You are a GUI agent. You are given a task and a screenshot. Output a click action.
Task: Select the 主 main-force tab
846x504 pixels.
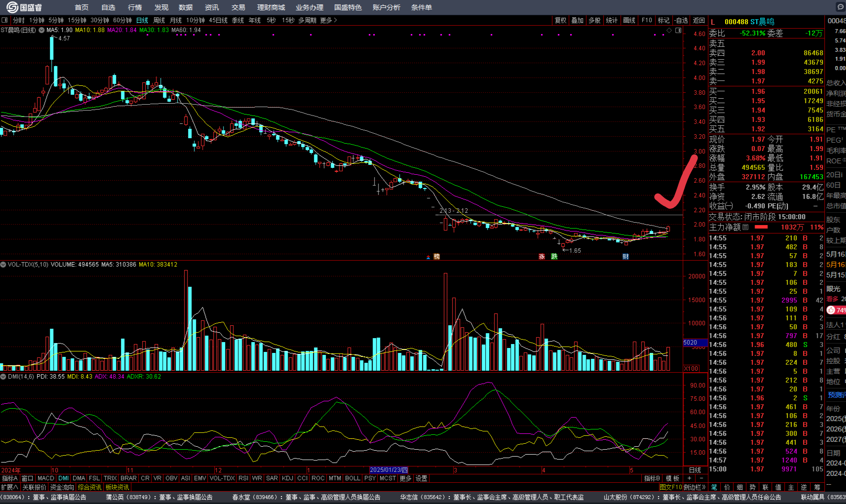791,487
